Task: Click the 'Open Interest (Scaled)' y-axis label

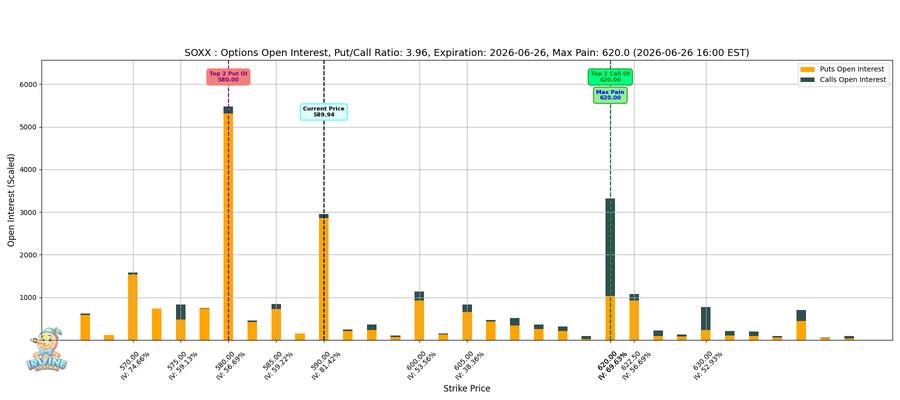Action: (x=11, y=200)
